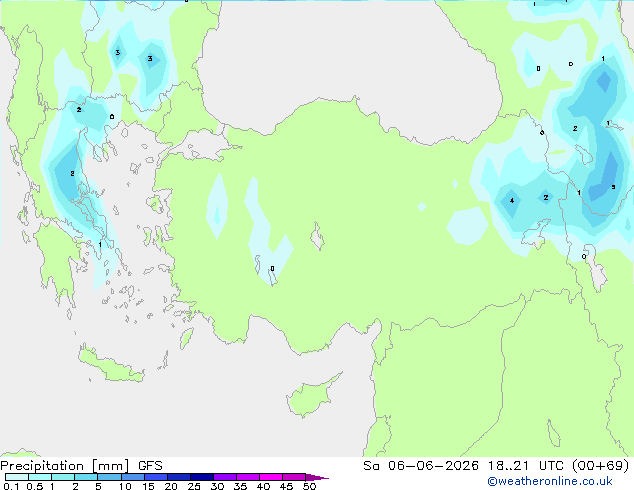Click the 0.5–1 mm light cyan legend swatch
This screenshot has height=490, width=634.
40,477
